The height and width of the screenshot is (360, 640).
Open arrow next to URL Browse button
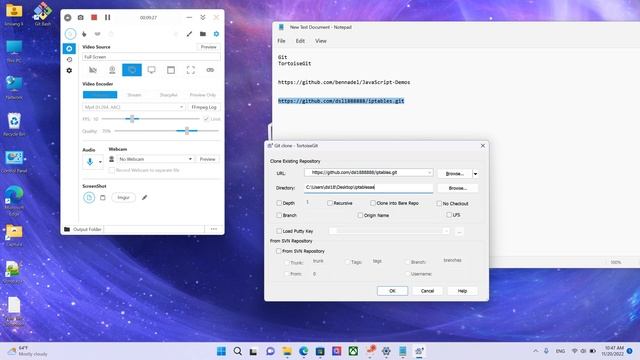476,174
